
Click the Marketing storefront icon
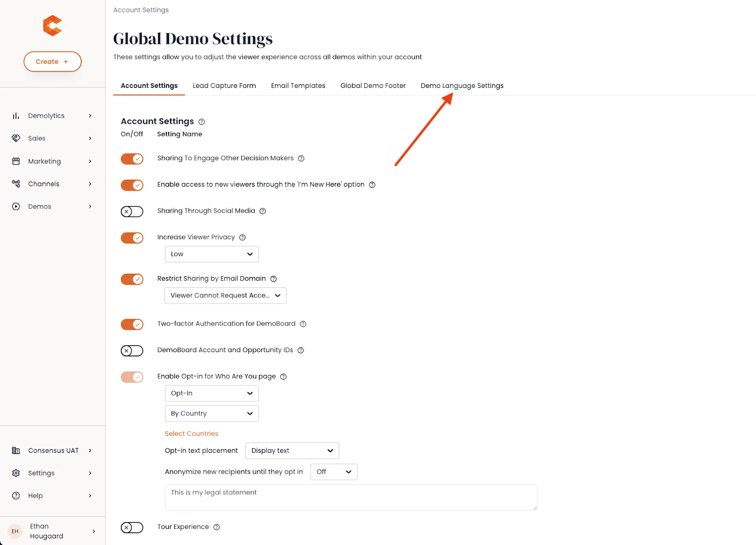click(16, 161)
